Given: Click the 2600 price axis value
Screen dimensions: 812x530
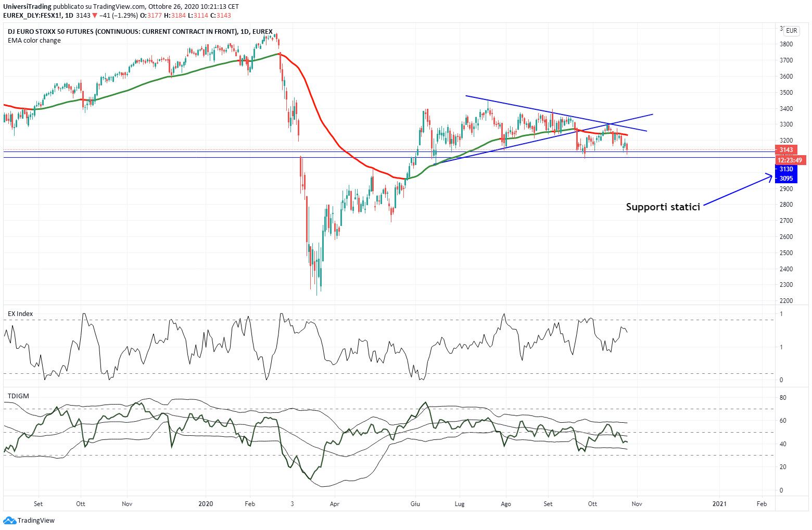Looking at the screenshot, I should pos(786,237).
